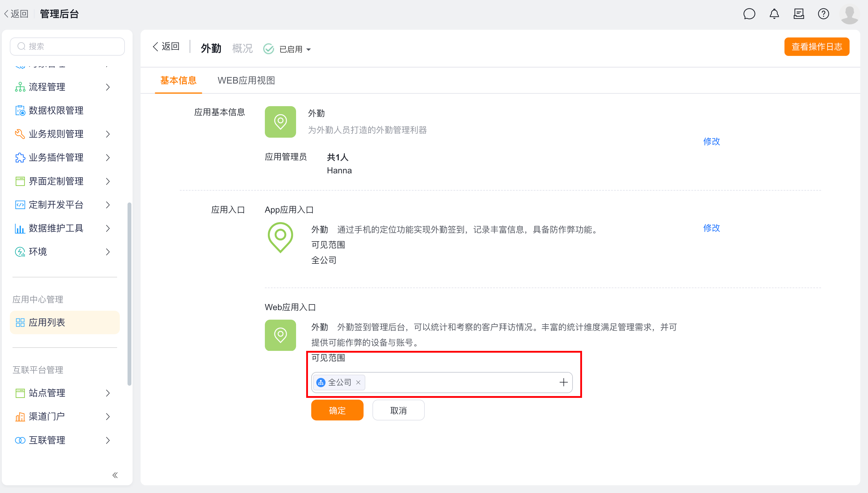Viewport: 868px width, 493px height.
Task: Click the 定制开发平台 code icon
Action: click(x=20, y=205)
